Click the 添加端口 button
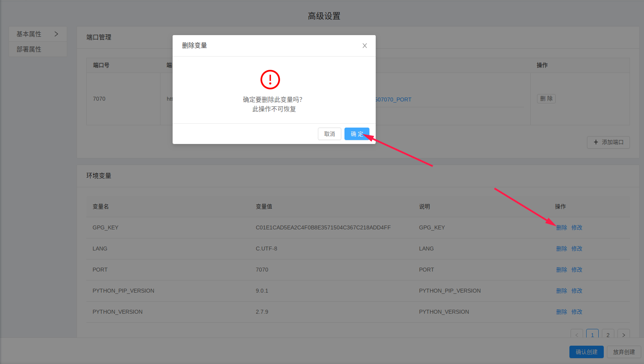The width and height of the screenshot is (644, 364). [x=608, y=142]
